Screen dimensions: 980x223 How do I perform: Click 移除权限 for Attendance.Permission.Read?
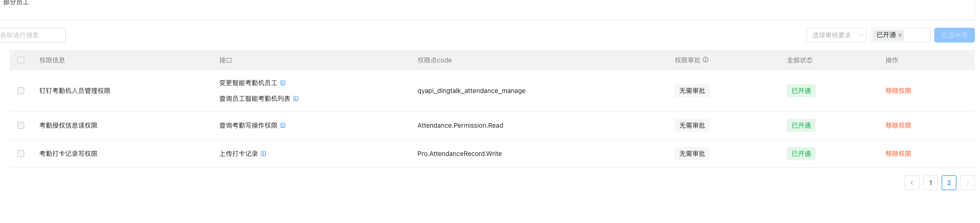(898, 125)
